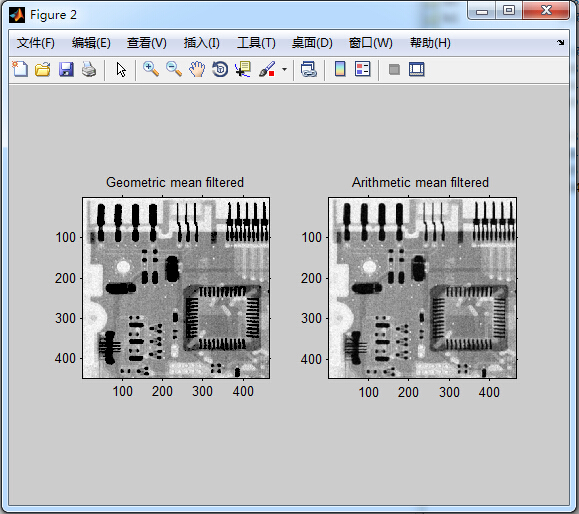Enable the Pan hand tool

197,69
